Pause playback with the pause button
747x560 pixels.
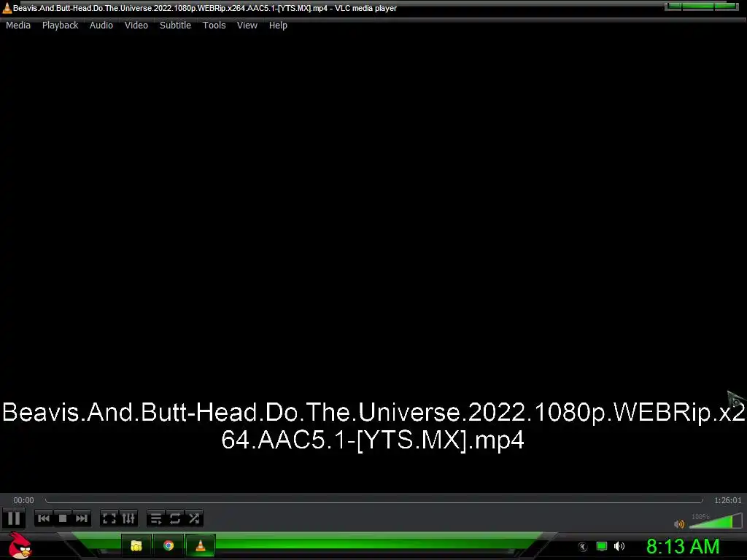tap(14, 518)
